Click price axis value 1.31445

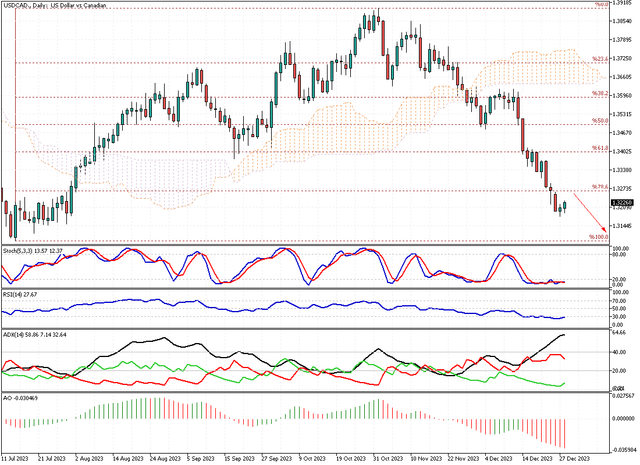tap(622, 226)
